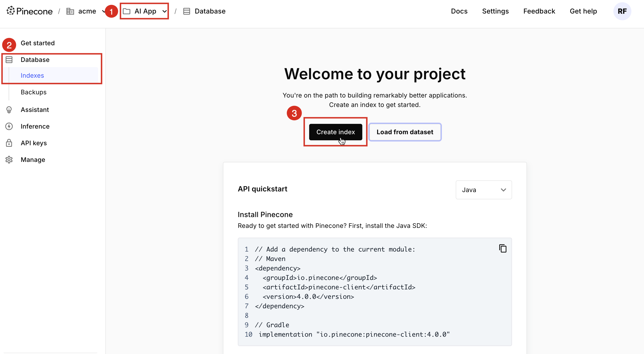Screen dimensions: 644x354
Task: Open the RF user avatar menu
Action: [622, 11]
